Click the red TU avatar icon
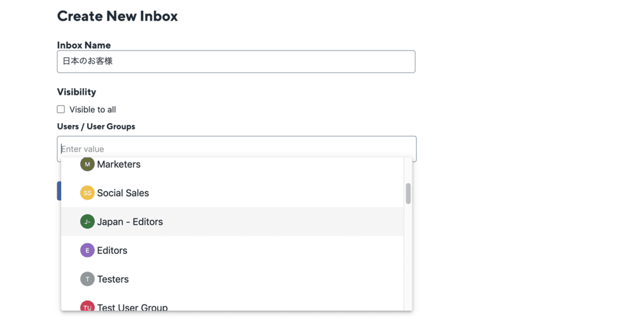644x329 pixels. (x=87, y=306)
